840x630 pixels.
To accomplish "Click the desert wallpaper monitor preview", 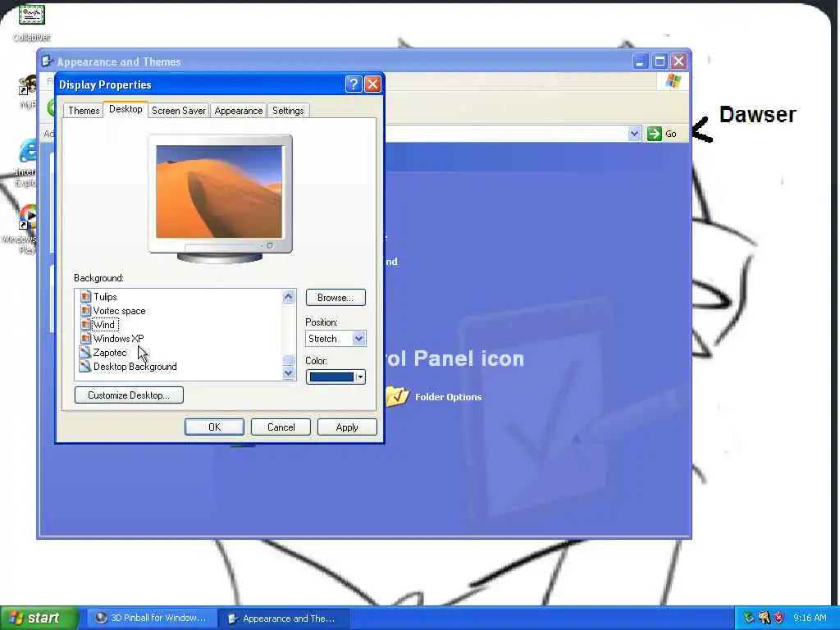I will click(219, 192).
